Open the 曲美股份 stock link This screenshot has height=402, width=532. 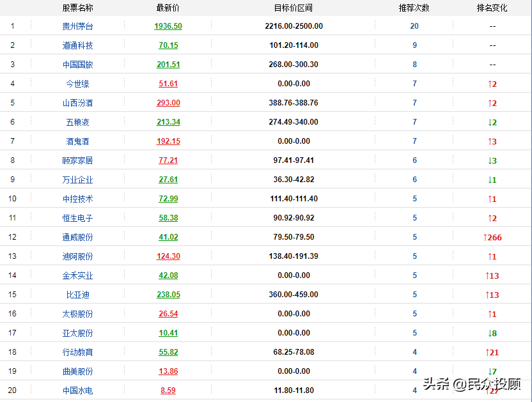pyautogui.click(x=78, y=371)
